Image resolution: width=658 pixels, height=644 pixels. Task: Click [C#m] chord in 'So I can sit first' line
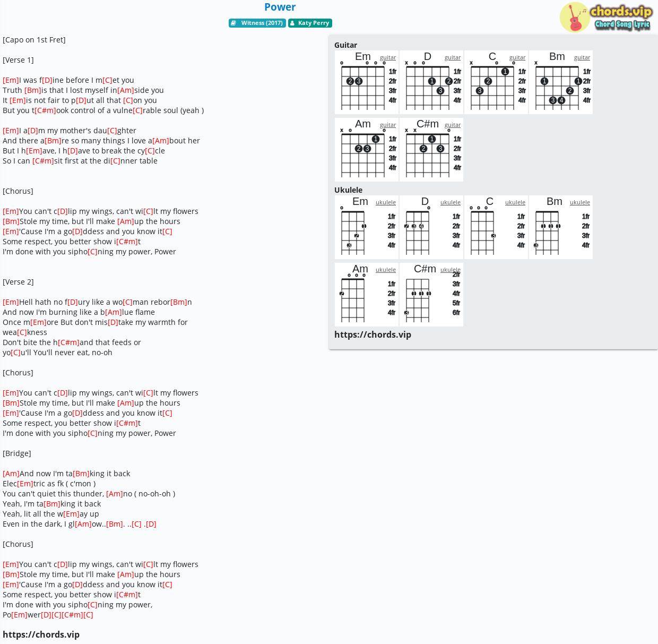(43, 161)
